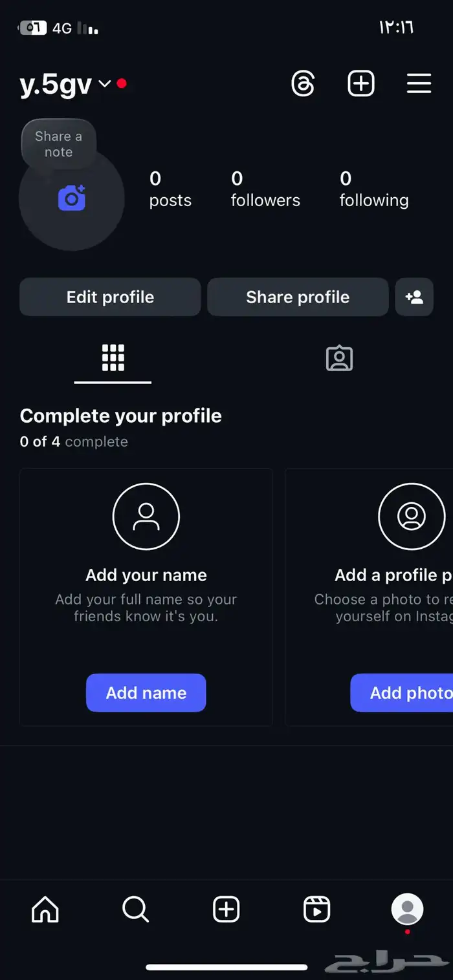Open the Search magnifier icon
This screenshot has height=980, width=453.
(x=135, y=910)
